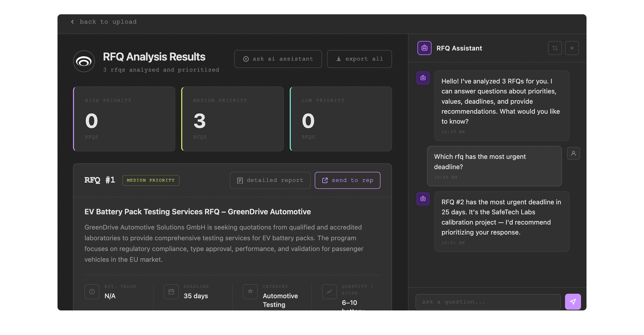
Task: Click the export all button
Action: click(x=359, y=59)
